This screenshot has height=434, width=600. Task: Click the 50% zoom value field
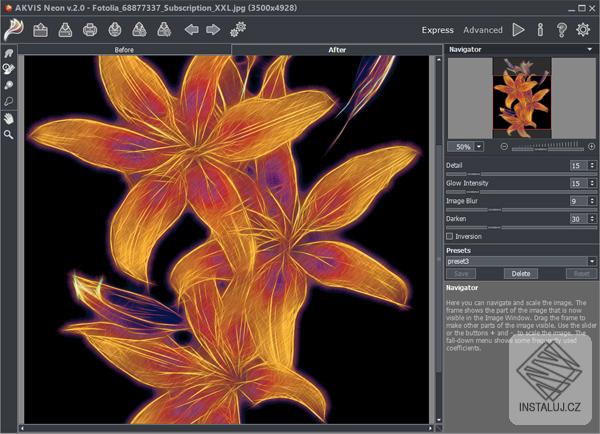point(461,147)
